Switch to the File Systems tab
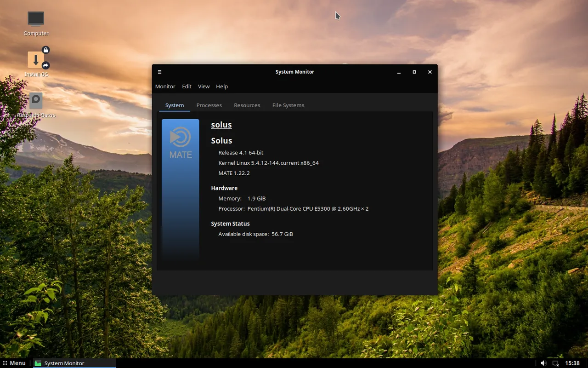The image size is (588, 368). (x=288, y=105)
